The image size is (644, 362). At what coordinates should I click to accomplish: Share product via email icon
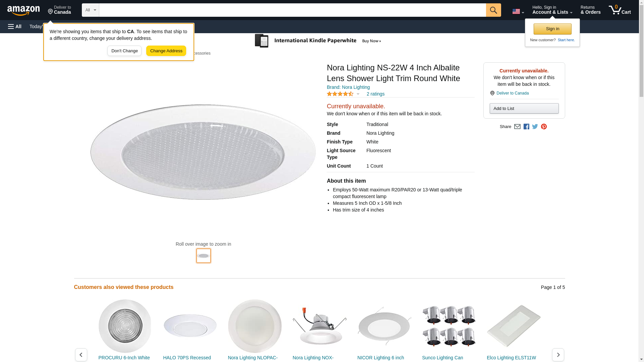[517, 127]
